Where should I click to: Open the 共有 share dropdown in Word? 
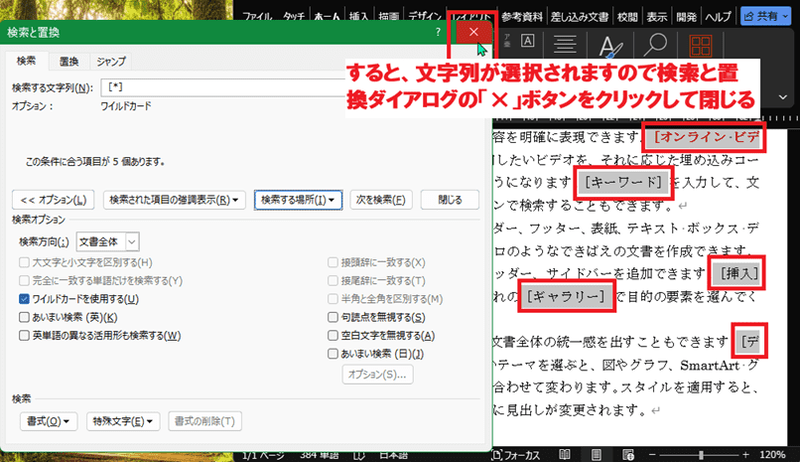pos(766,16)
